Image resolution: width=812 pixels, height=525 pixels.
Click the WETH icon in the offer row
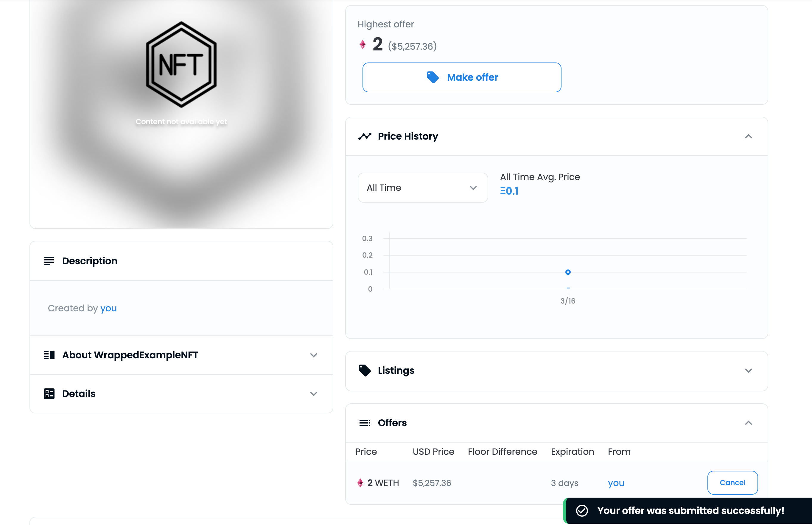[x=360, y=483]
